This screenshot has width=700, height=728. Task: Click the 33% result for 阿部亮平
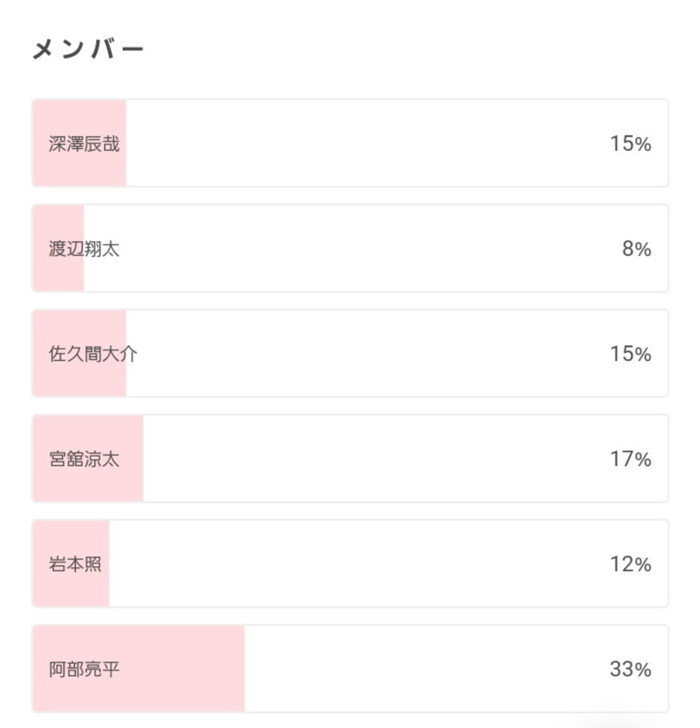coord(631,670)
